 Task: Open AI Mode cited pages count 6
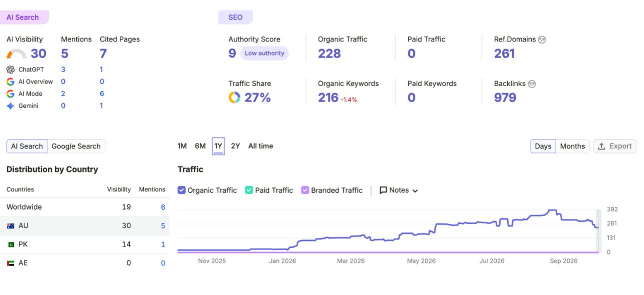tap(102, 93)
